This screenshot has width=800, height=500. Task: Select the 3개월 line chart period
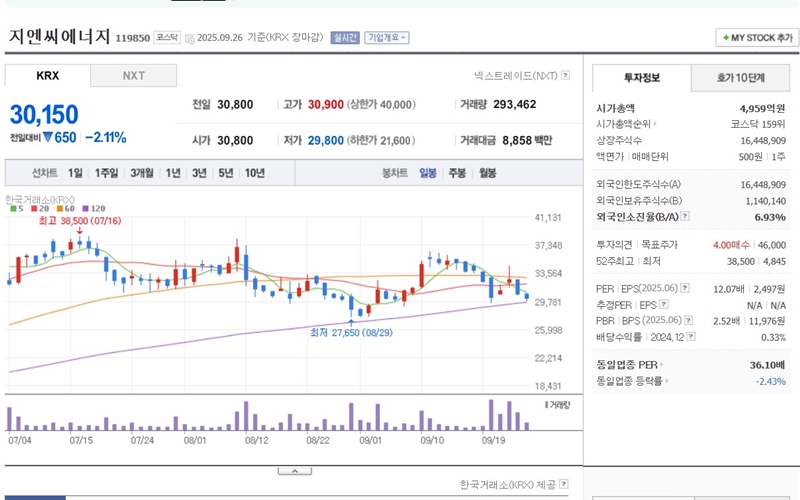[141, 173]
